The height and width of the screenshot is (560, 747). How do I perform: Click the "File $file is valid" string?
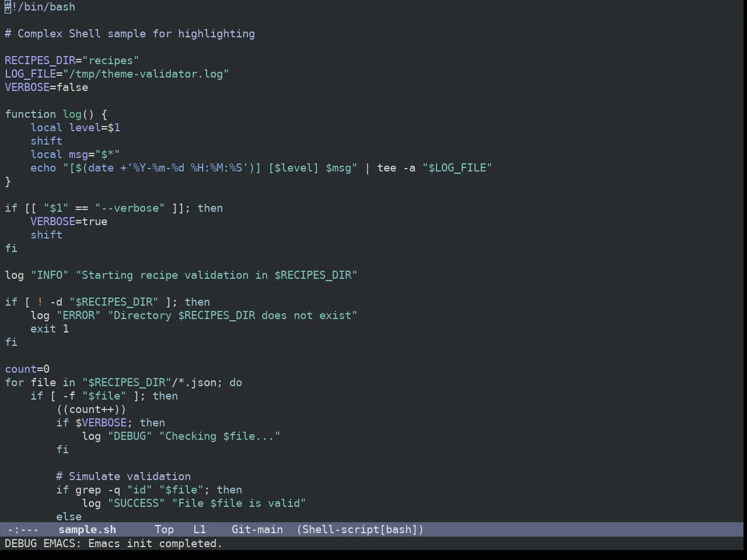pyautogui.click(x=239, y=503)
